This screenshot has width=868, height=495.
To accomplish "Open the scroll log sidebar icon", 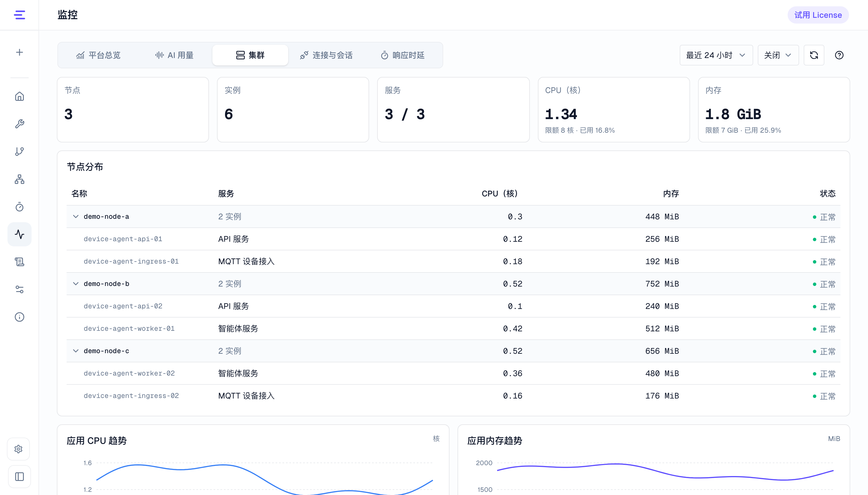I will click(19, 262).
